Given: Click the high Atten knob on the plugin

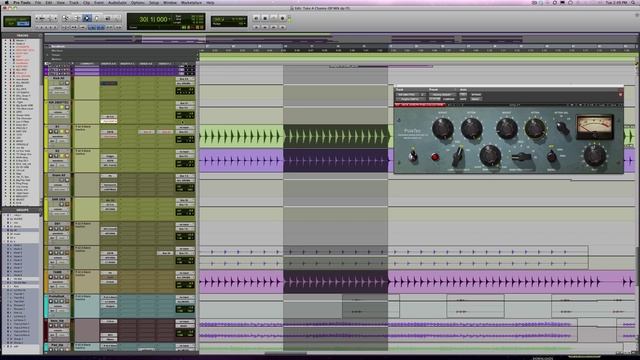Looking at the screenshot, I should 535,128.
